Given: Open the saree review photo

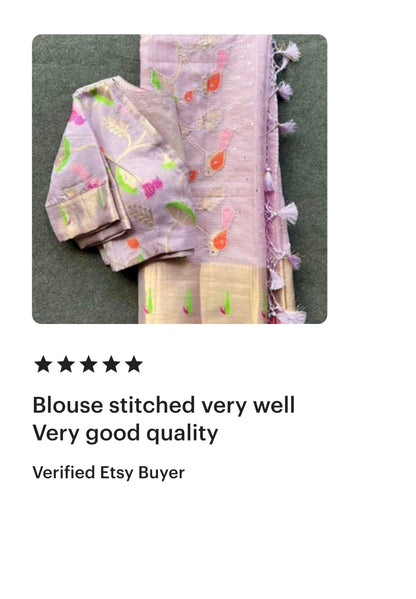Looking at the screenshot, I should [180, 179].
